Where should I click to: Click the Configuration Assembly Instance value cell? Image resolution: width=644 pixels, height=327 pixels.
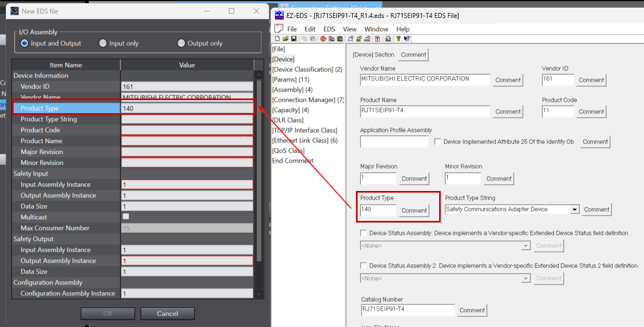pyautogui.click(x=187, y=293)
